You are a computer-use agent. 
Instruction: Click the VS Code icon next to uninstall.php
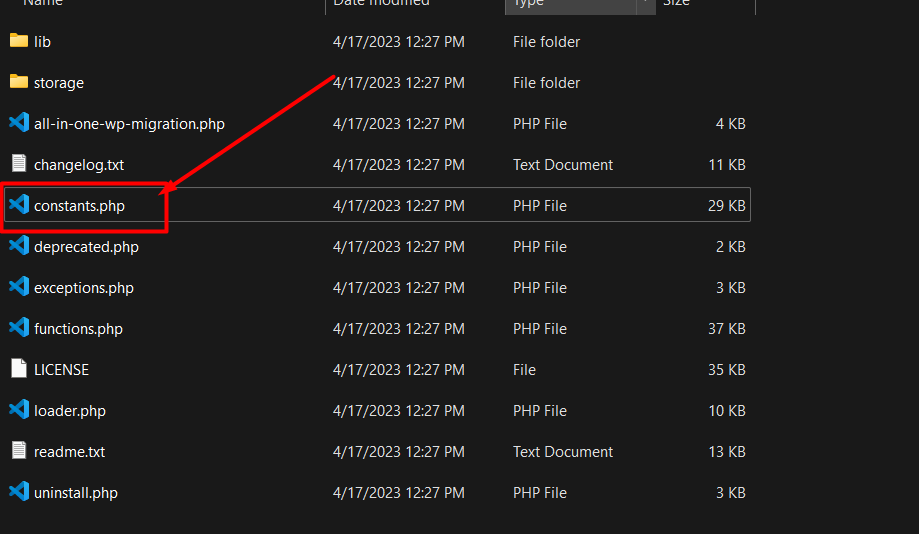click(18, 492)
